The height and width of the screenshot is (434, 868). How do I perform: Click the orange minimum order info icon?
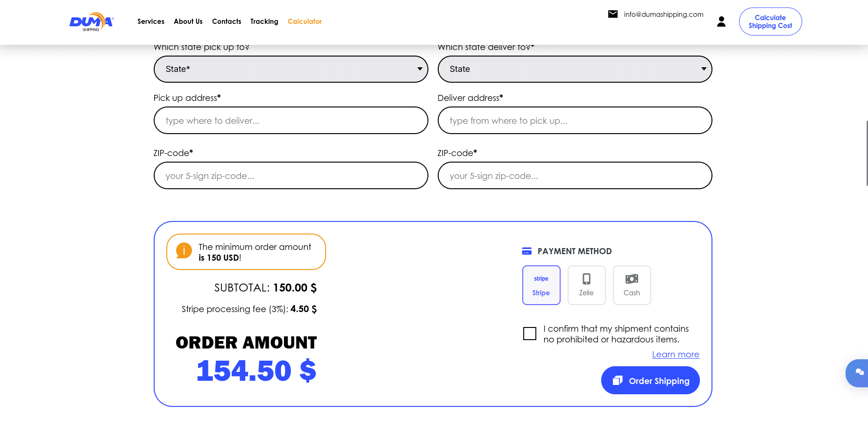point(184,251)
